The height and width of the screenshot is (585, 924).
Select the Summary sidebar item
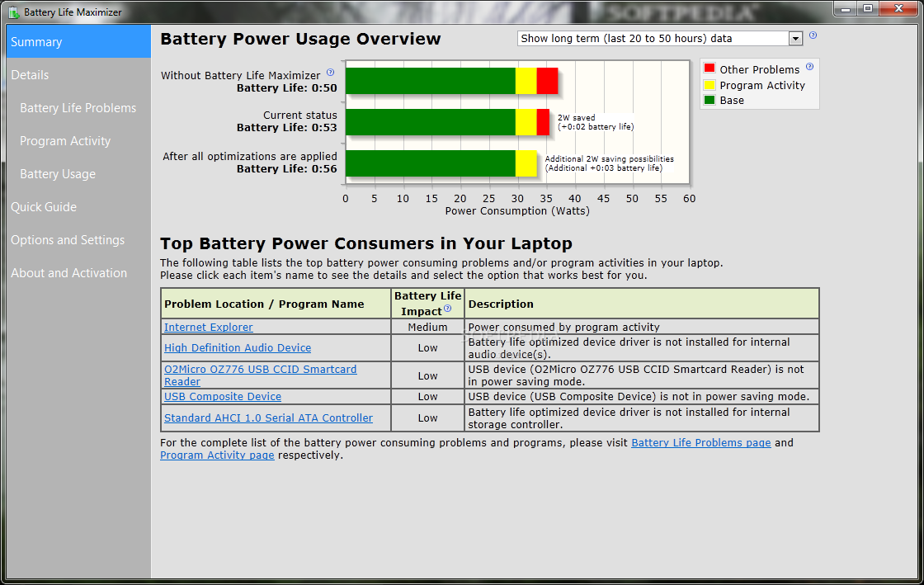coord(78,42)
